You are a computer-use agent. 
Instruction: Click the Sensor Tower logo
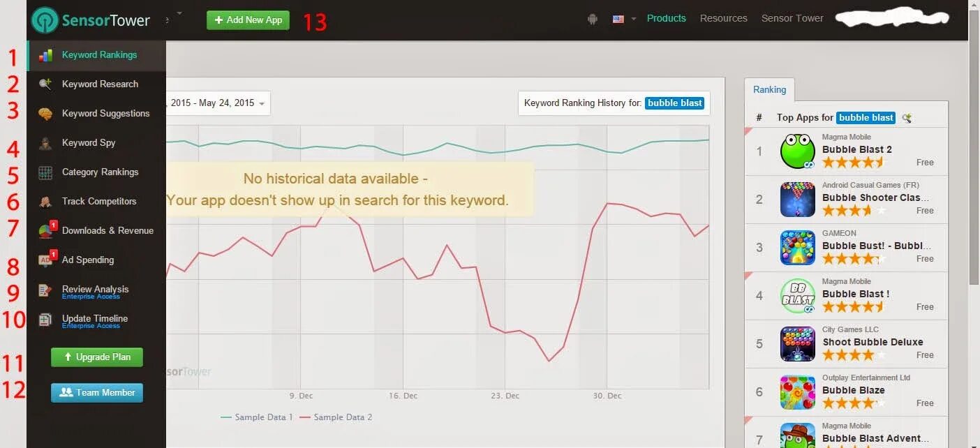point(91,20)
